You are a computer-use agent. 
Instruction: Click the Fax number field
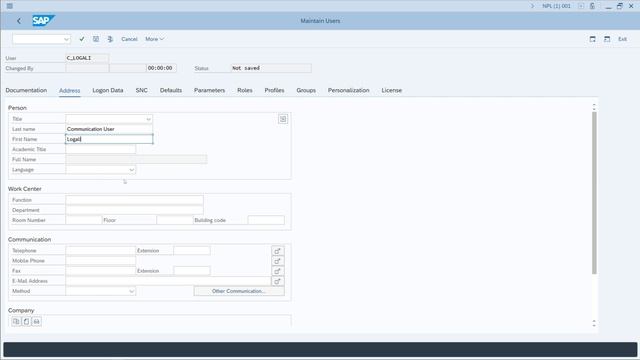(x=100, y=271)
